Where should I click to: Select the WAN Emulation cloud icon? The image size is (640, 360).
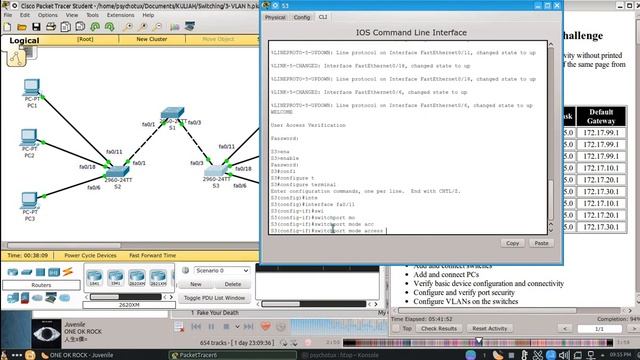37,298
